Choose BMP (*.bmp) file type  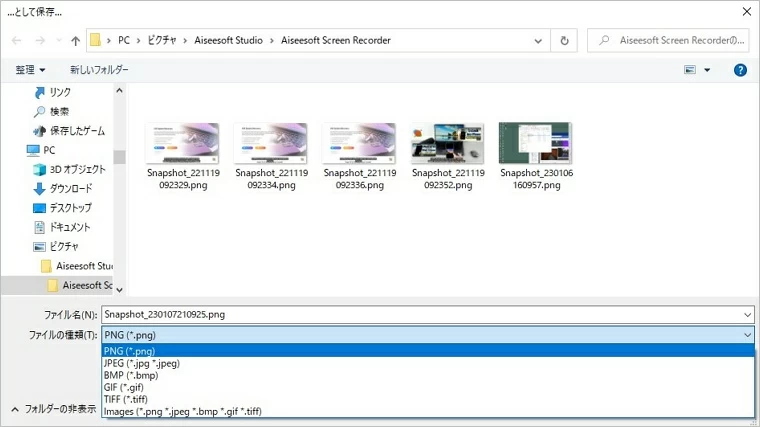click(428, 375)
